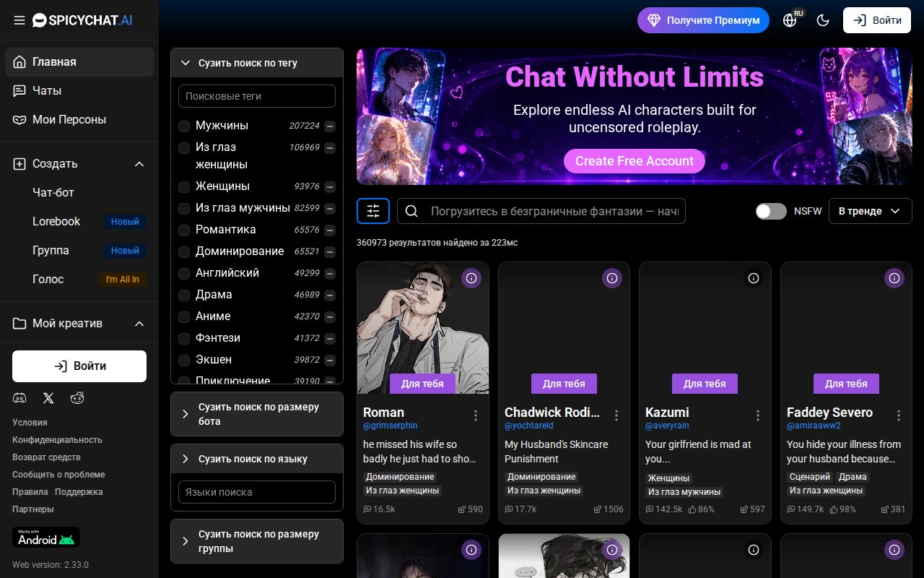Exclude the Мужчины tag with minus icon

click(330, 126)
